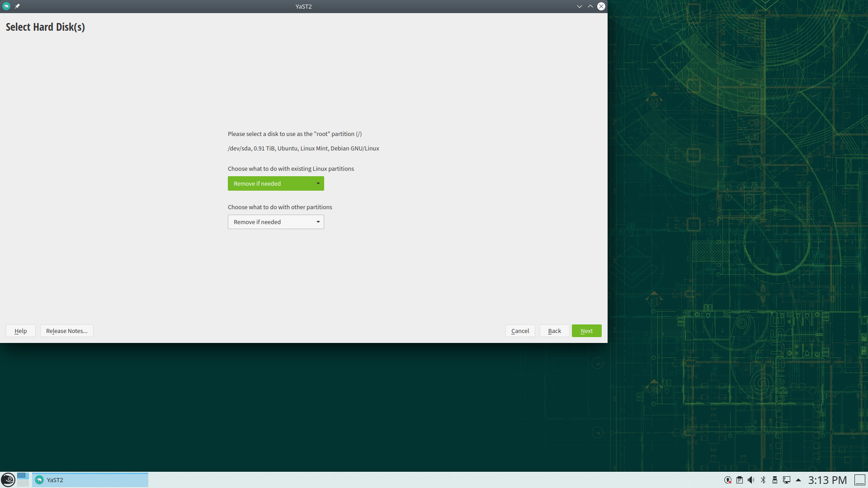Open the openSUSE application launcher

pyautogui.click(x=8, y=479)
